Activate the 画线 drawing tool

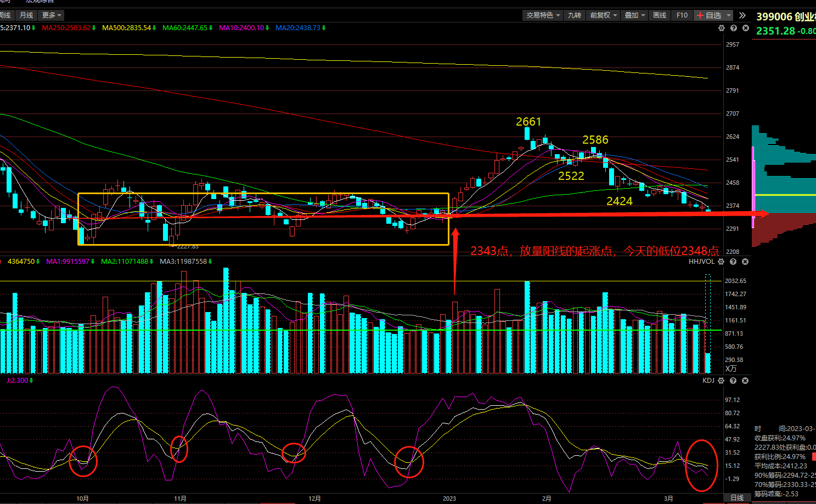(660, 15)
